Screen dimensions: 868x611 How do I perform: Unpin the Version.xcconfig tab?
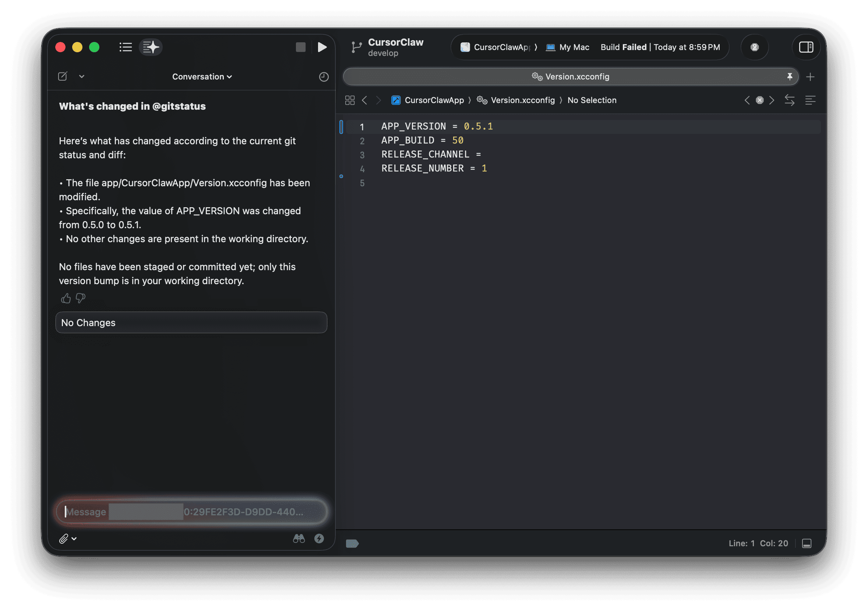tap(790, 77)
